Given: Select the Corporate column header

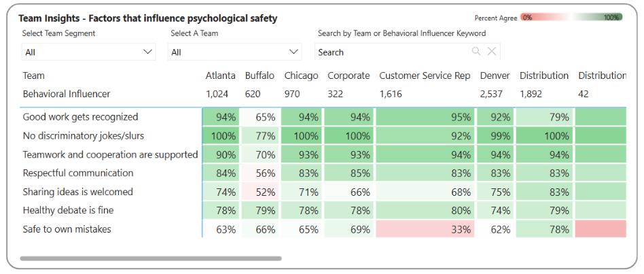Looking at the screenshot, I should tap(348, 75).
